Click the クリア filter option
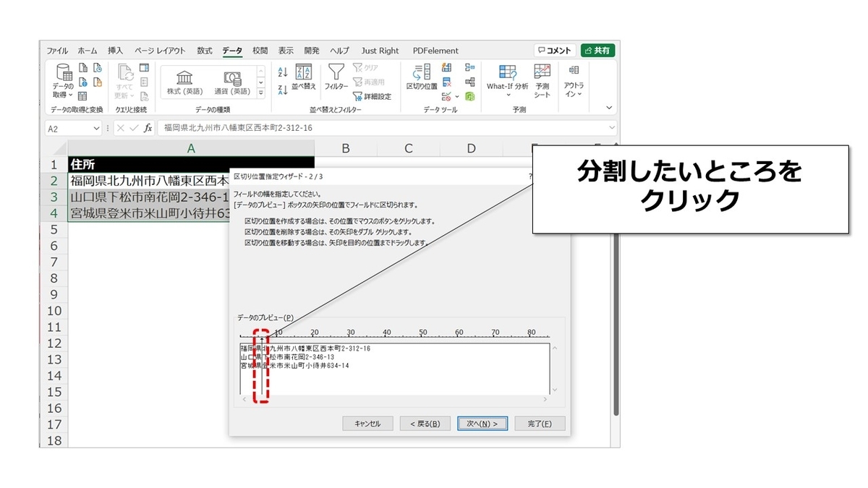Viewport: 868px width, 488px height. coord(365,67)
